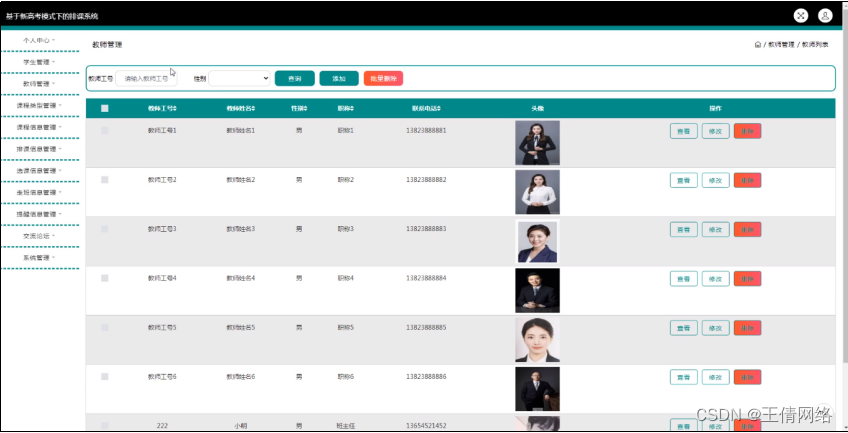The width and height of the screenshot is (848, 433).
Task: Edit the 教师工号1 row
Action: pos(716,131)
